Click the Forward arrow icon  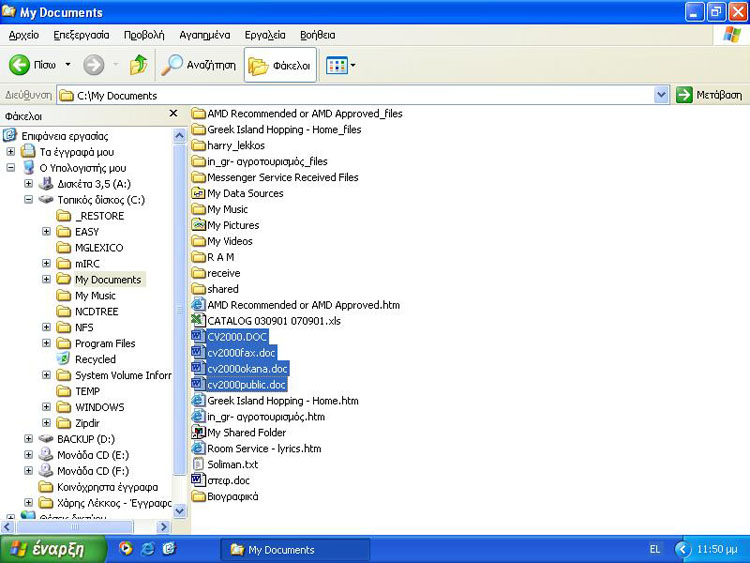pos(94,65)
